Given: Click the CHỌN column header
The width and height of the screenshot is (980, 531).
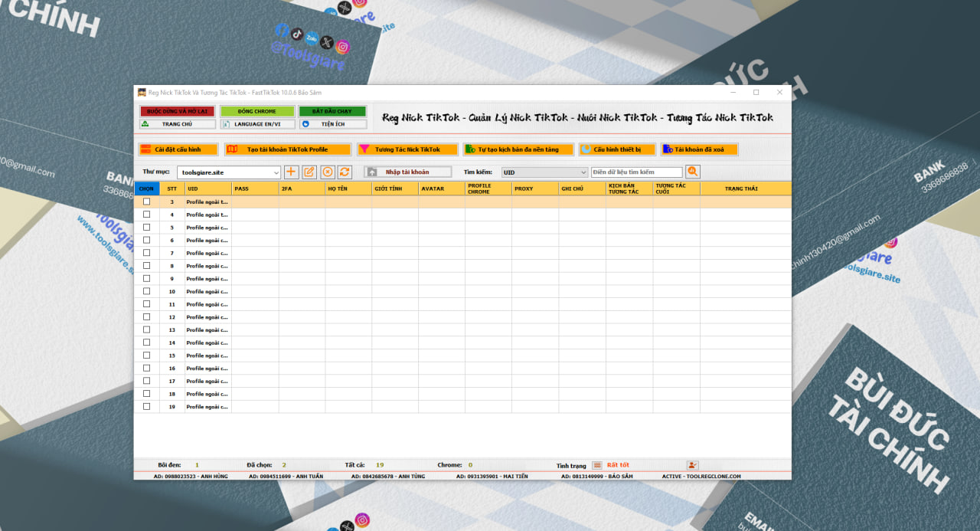Looking at the screenshot, I should [147, 188].
